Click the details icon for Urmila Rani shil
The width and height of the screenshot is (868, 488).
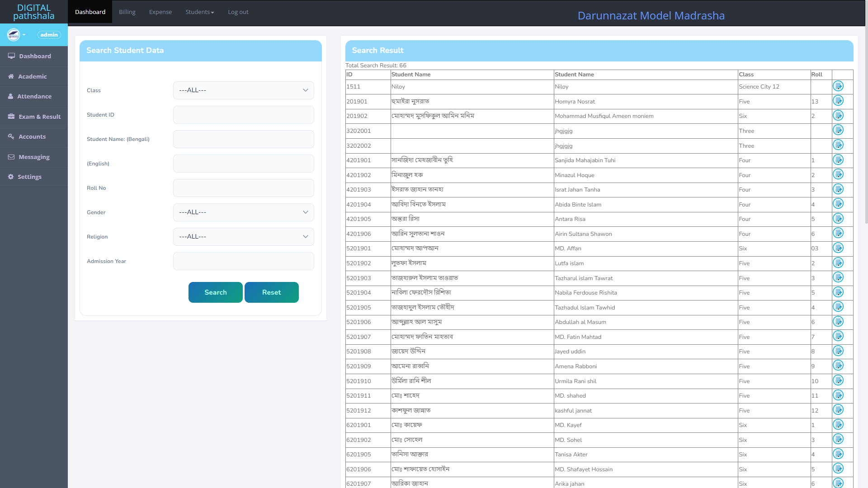838,380
